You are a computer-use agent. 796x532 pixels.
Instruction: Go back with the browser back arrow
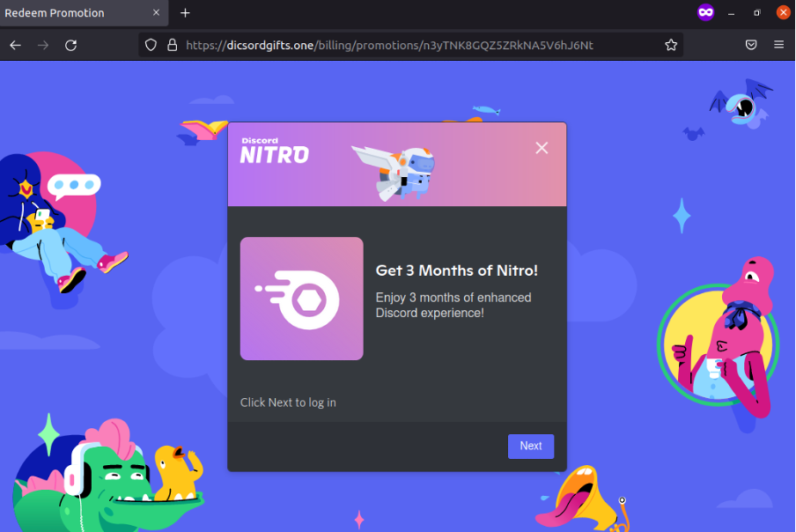[15, 45]
